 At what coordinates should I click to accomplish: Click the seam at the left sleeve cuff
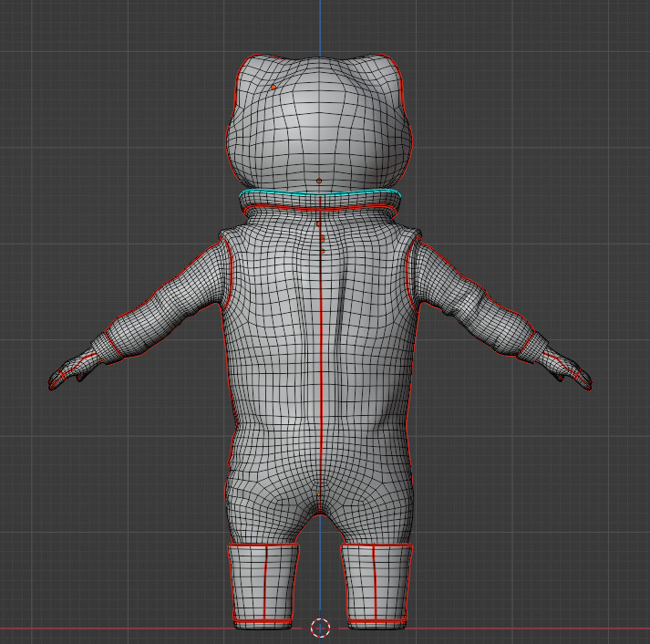coord(114,344)
